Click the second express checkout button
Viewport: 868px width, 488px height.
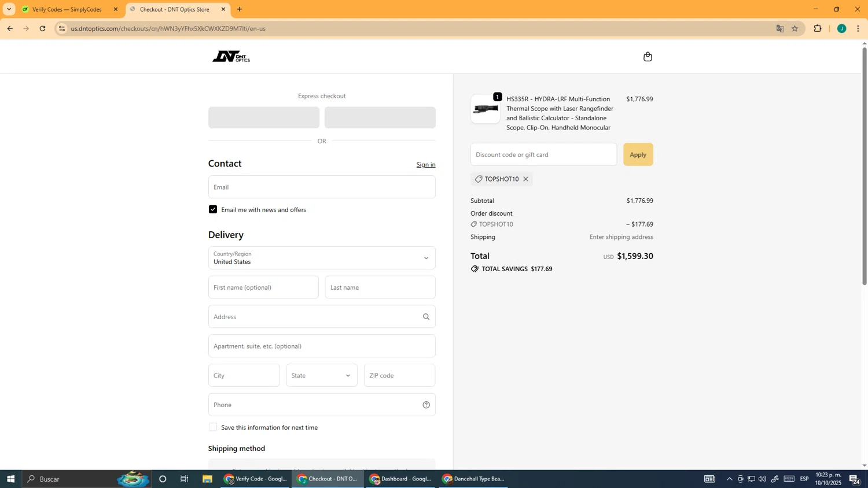pos(380,117)
